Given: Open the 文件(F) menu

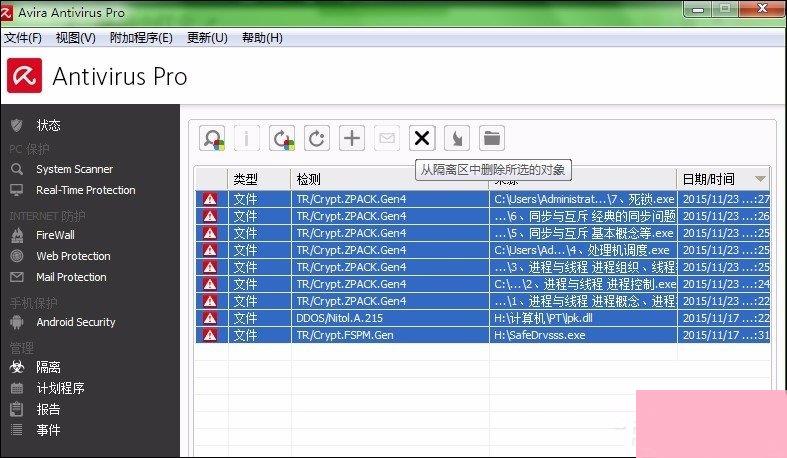Looking at the screenshot, I should tap(23, 38).
